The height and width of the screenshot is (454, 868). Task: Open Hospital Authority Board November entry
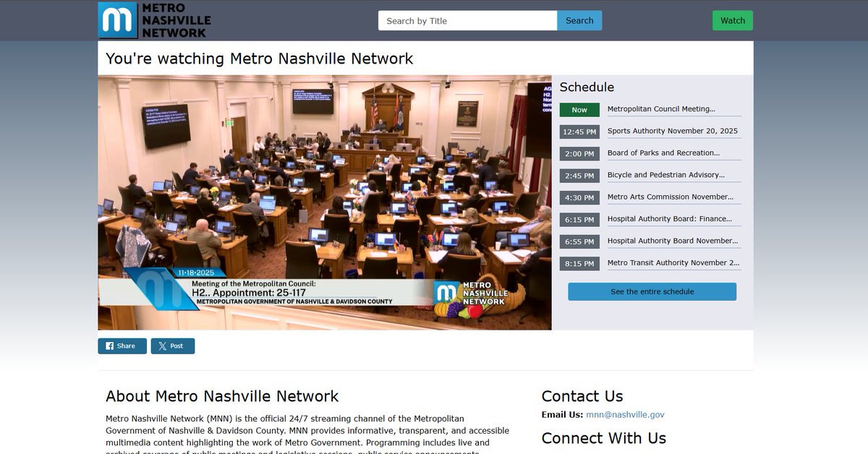coord(673,241)
